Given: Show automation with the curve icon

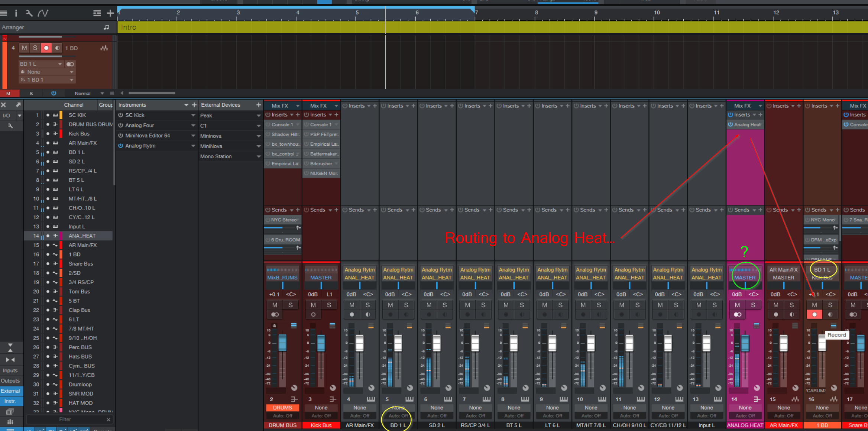Looking at the screenshot, I should pos(43,13).
